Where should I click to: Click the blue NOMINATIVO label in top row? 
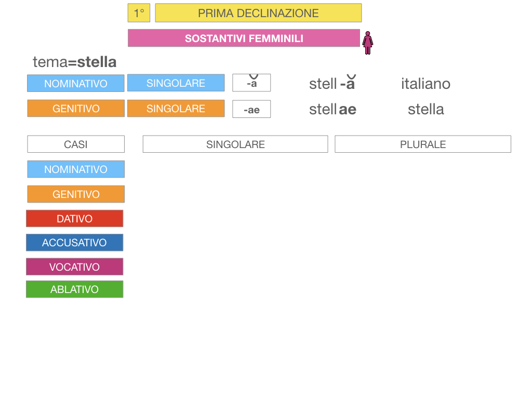[76, 83]
